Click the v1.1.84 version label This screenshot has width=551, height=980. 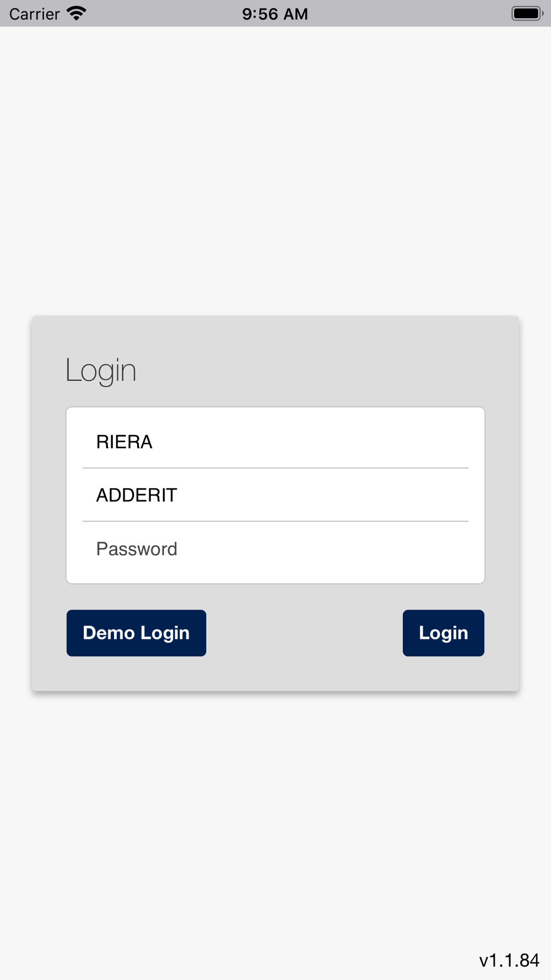coord(509,960)
